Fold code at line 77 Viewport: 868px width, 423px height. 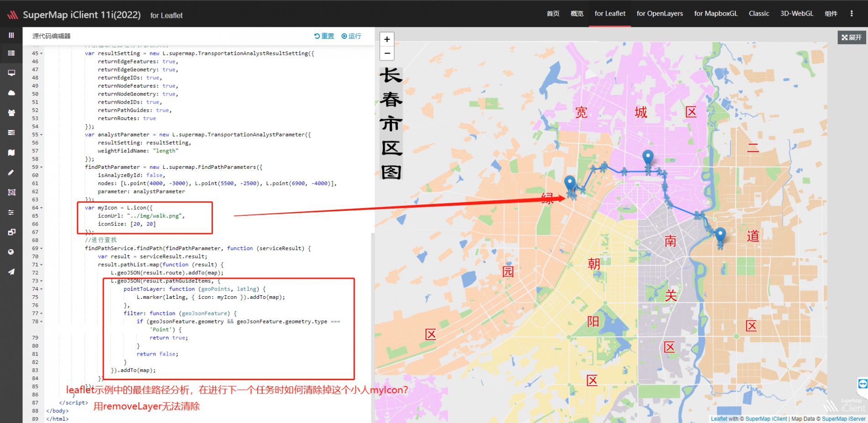pyautogui.click(x=42, y=313)
